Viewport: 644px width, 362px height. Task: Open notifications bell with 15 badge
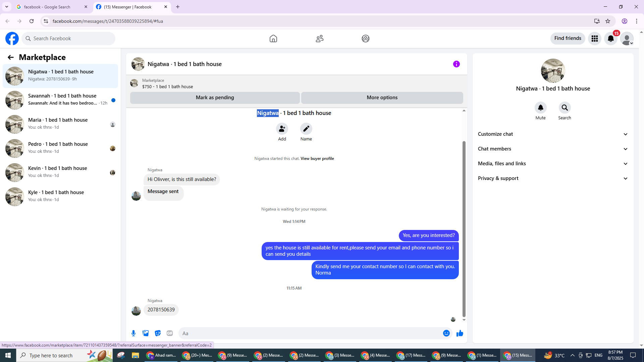tap(611, 39)
